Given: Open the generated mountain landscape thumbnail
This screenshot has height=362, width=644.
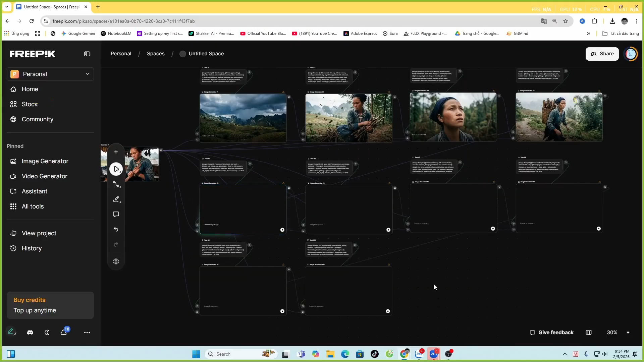Looking at the screenshot, I should tap(243, 118).
